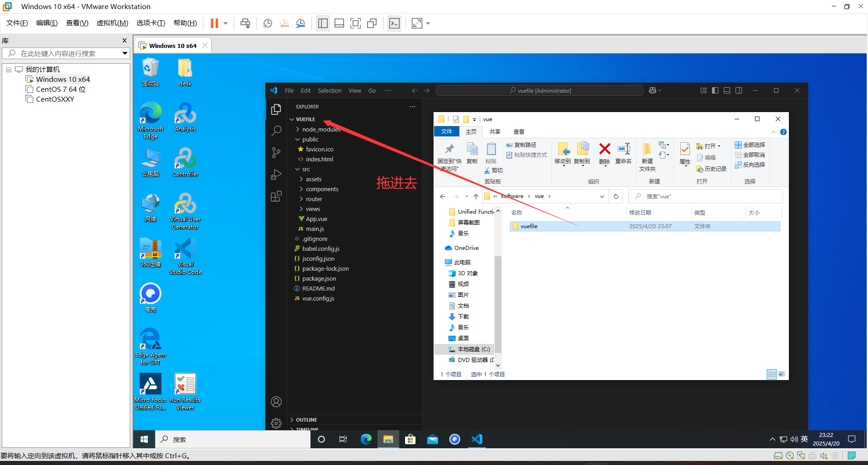
Task: Click Move to (移动到) in ribbon
Action: [563, 154]
